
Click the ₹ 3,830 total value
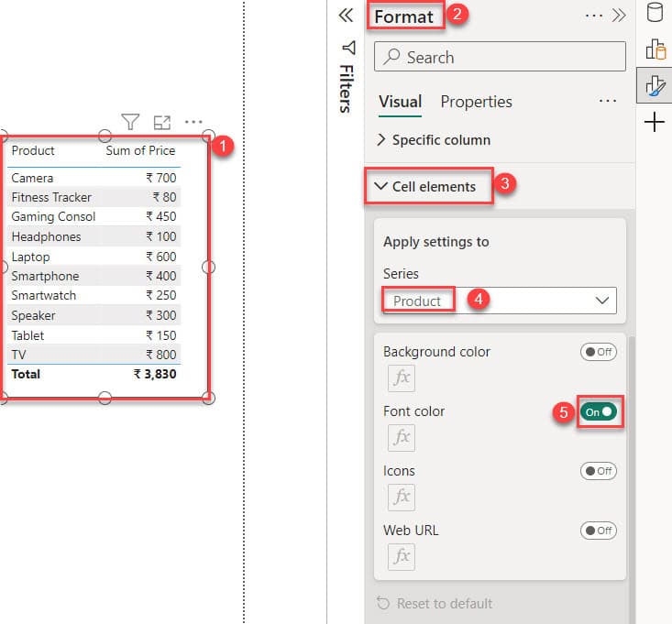click(155, 374)
